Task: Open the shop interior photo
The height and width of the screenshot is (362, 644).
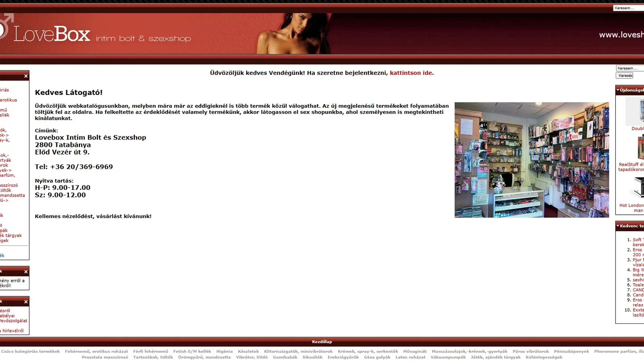Action: pyautogui.click(x=532, y=160)
